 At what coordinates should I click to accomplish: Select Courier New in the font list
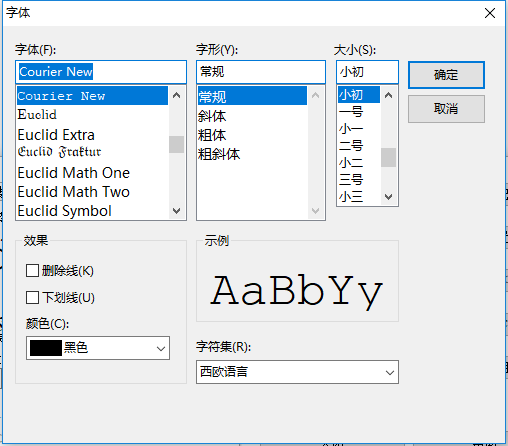point(92,96)
